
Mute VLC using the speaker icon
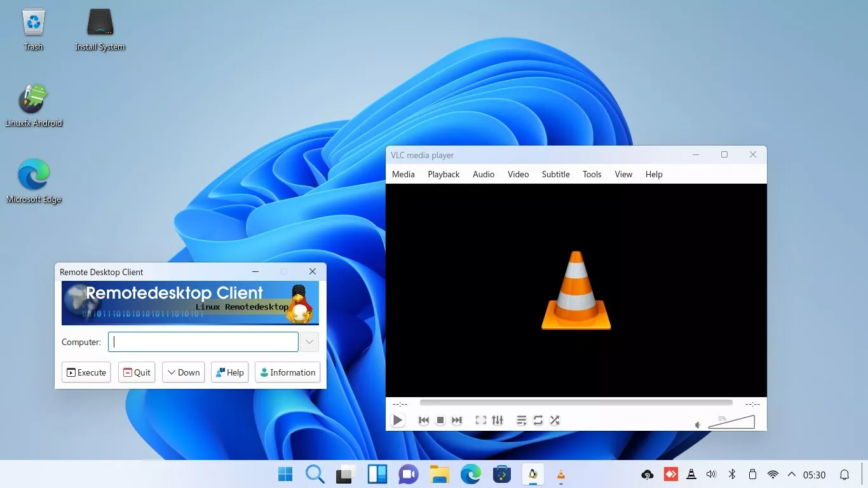point(698,424)
